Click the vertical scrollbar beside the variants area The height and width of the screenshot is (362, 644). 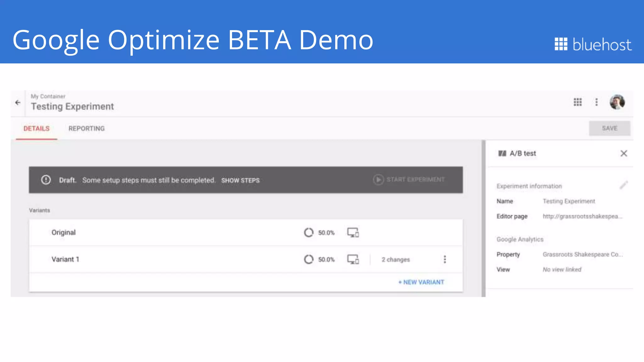pyautogui.click(x=484, y=218)
